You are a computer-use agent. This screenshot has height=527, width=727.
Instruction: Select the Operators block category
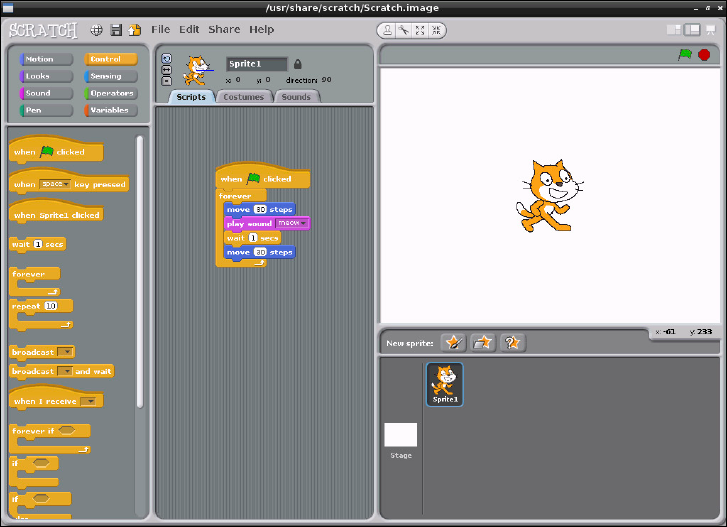click(111, 93)
